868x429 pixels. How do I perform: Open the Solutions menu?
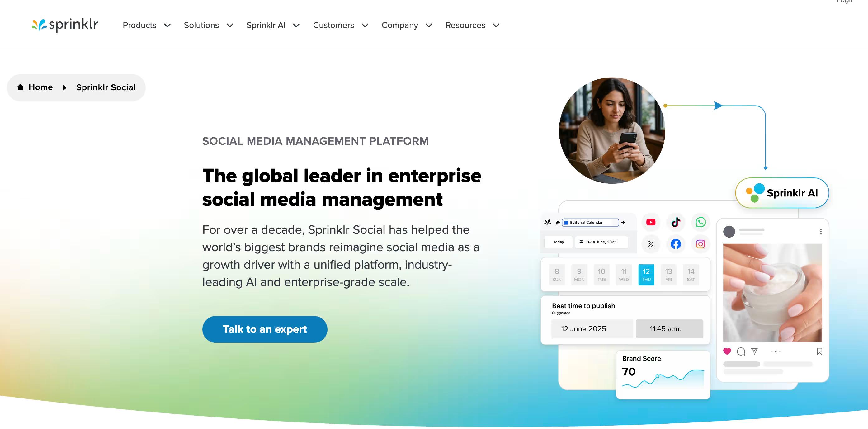click(201, 25)
